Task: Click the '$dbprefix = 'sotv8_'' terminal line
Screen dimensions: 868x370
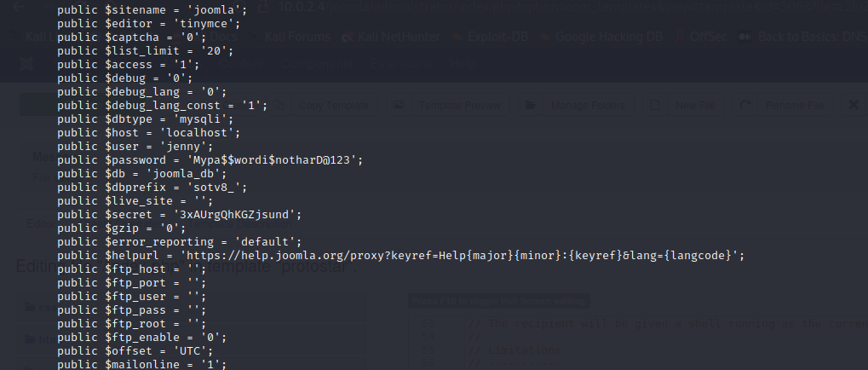Action: pos(152,188)
